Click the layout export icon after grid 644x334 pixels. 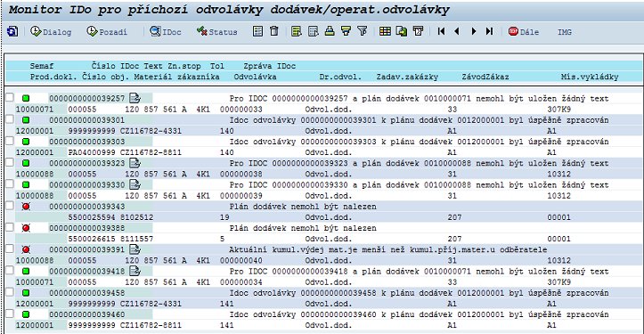[x=401, y=31]
